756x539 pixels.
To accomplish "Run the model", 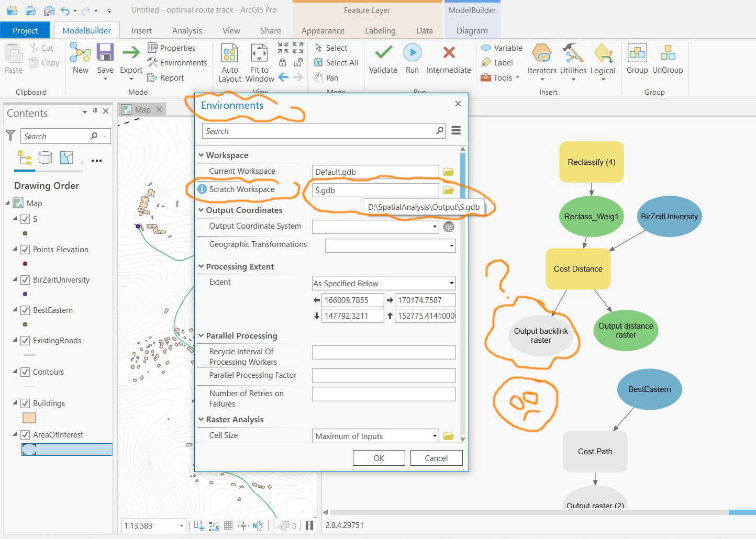I will pos(413,59).
